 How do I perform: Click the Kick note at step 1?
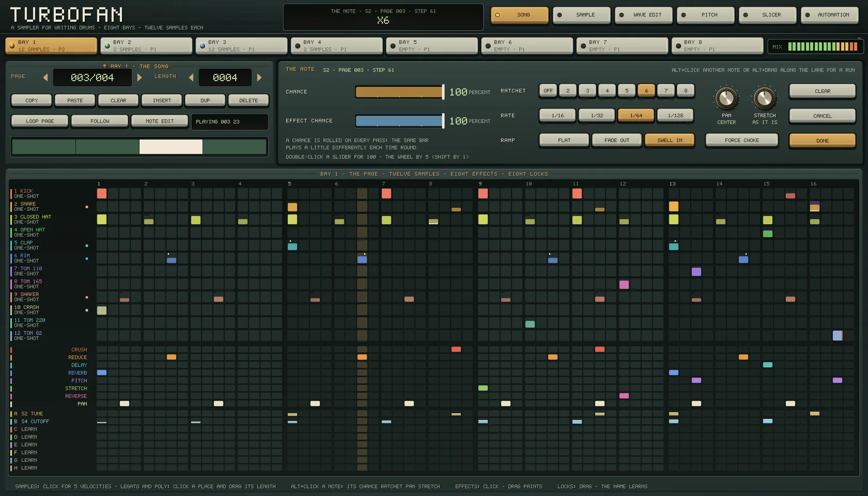click(102, 193)
